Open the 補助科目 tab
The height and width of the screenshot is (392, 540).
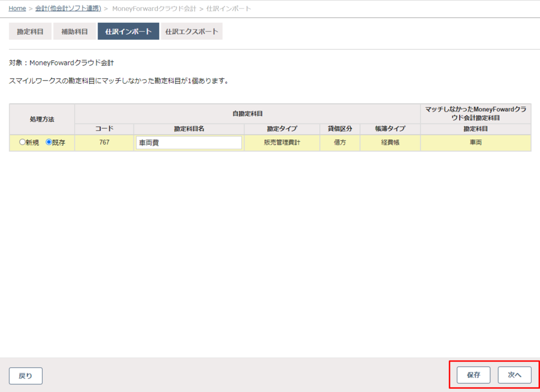[x=74, y=31]
